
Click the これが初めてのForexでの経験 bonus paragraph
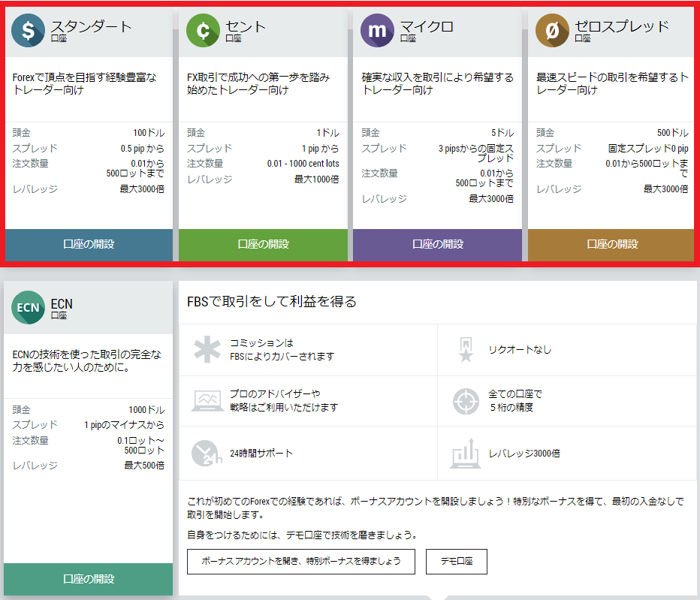(436, 508)
